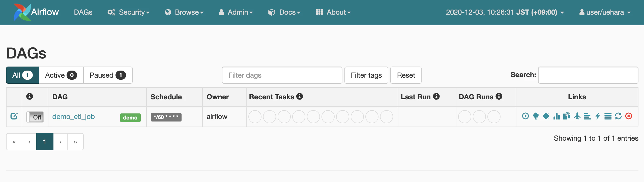Focus the Search input field
This screenshot has width=644, height=182.
pyautogui.click(x=588, y=75)
